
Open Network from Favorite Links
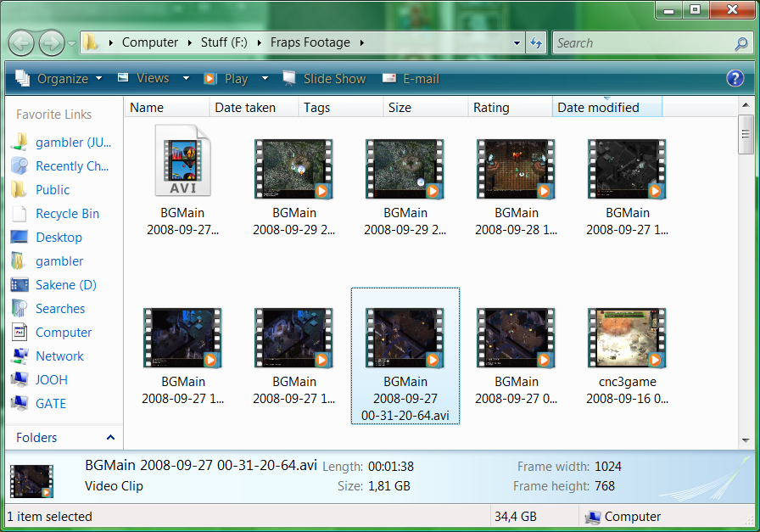click(x=47, y=356)
